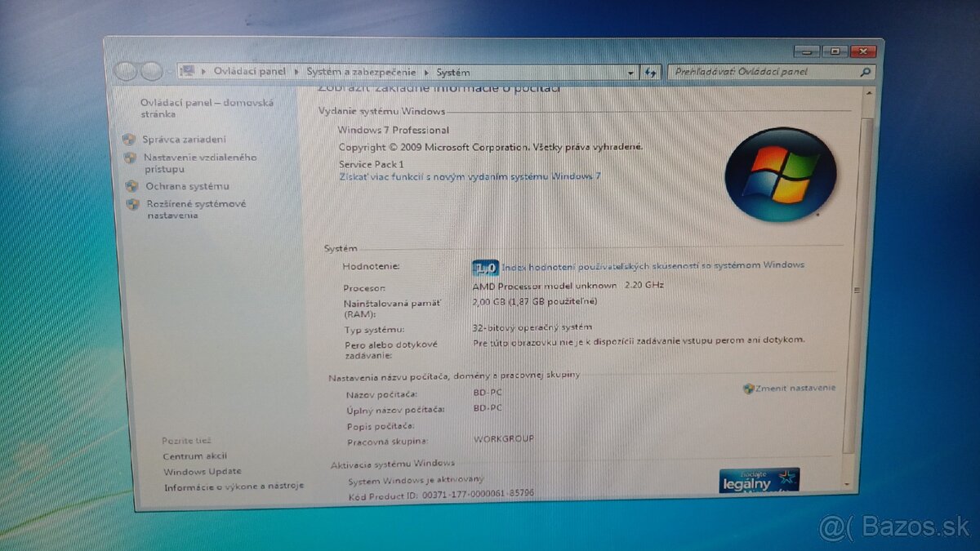Click the shield icon next to Zmeniť nastavenie

tap(748, 389)
